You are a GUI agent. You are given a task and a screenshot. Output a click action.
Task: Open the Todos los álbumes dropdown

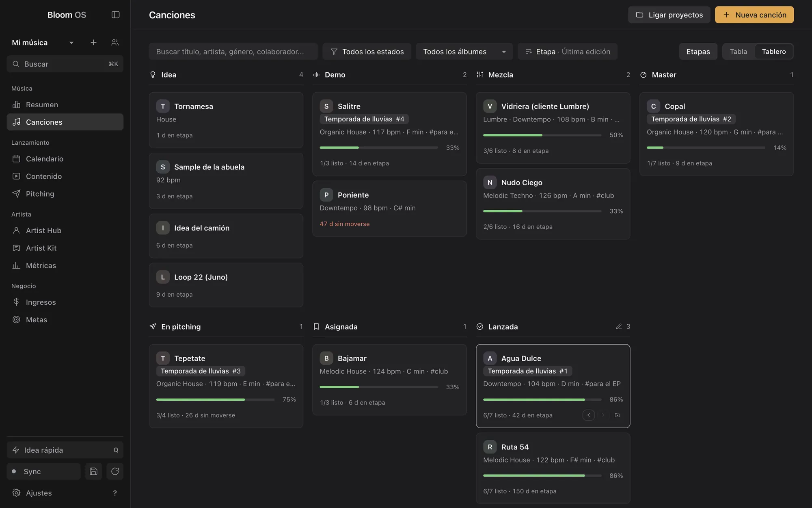[x=464, y=52]
